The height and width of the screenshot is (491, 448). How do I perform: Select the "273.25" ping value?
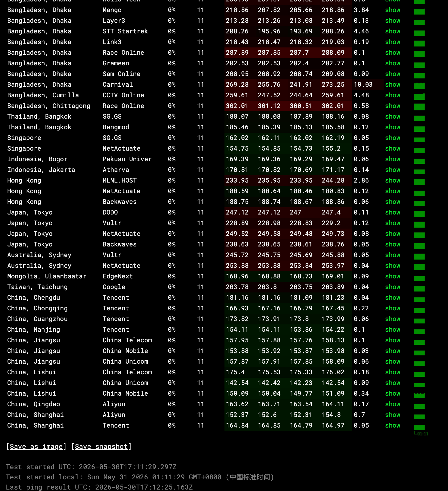[x=333, y=84]
